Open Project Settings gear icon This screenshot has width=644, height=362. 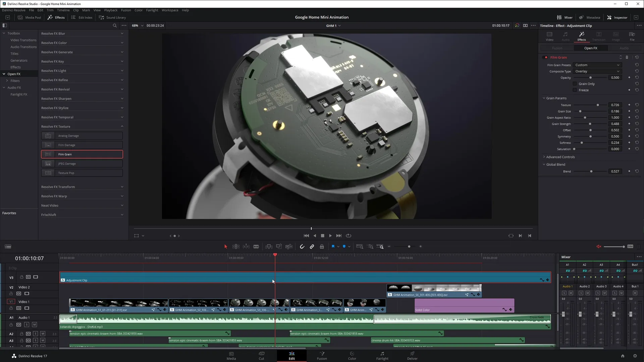tap(635, 356)
